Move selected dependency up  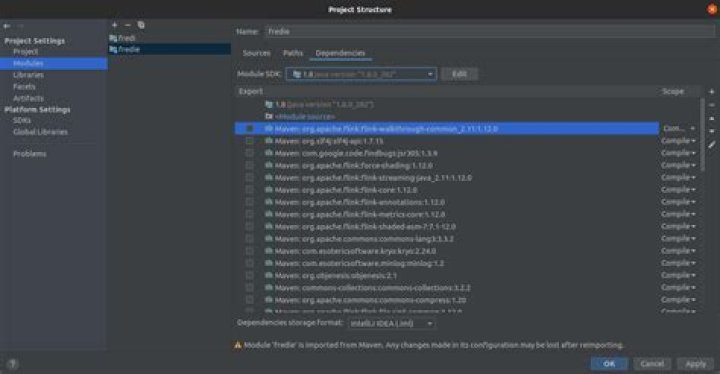[x=712, y=119]
